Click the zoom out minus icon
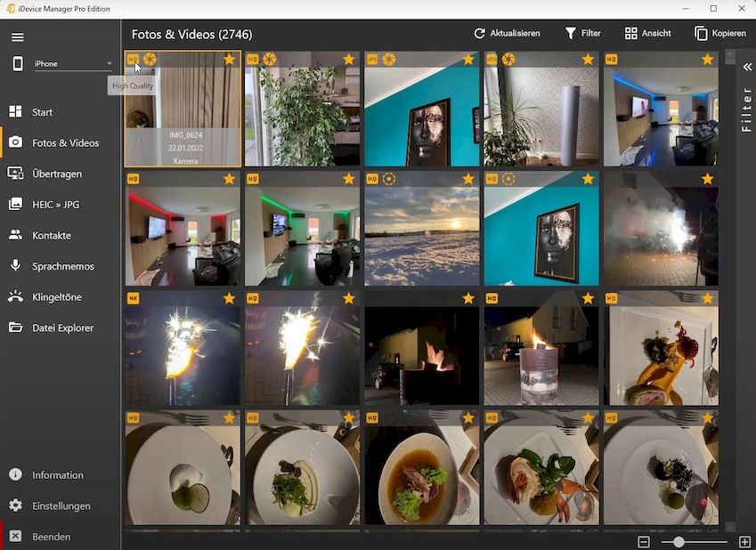Screen dimensions: 756x550 click(x=644, y=542)
